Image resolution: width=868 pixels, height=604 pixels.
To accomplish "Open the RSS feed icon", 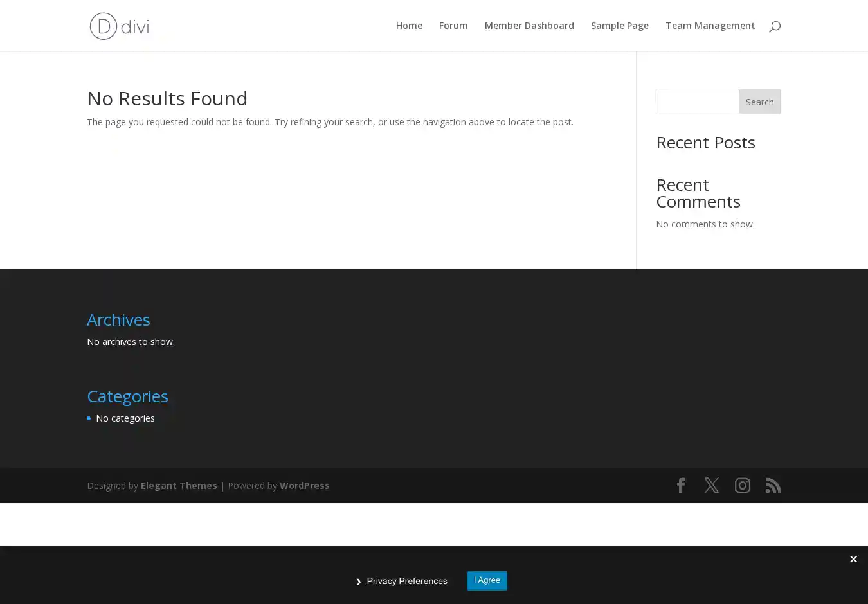I will 773,486.
